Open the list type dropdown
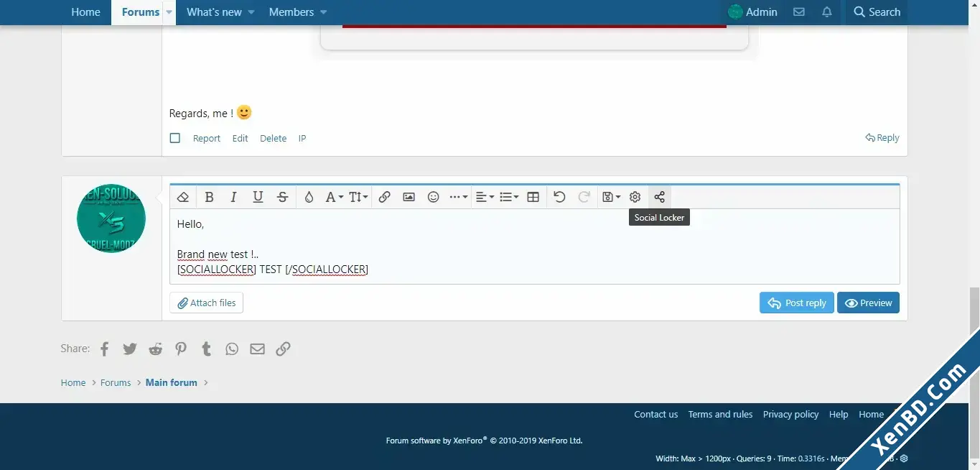 pos(509,197)
